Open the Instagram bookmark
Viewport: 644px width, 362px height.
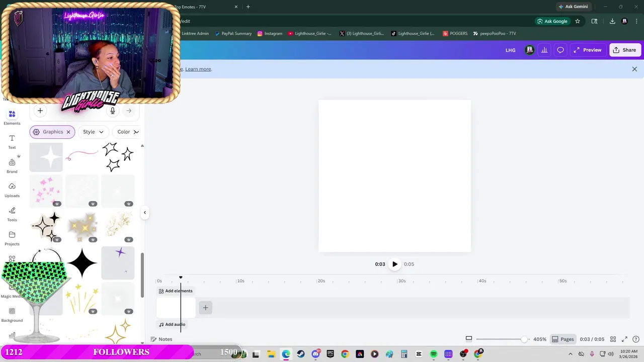(x=270, y=33)
